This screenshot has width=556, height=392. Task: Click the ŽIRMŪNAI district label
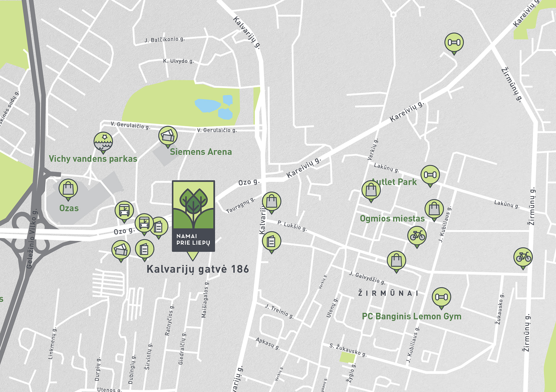tap(388, 293)
